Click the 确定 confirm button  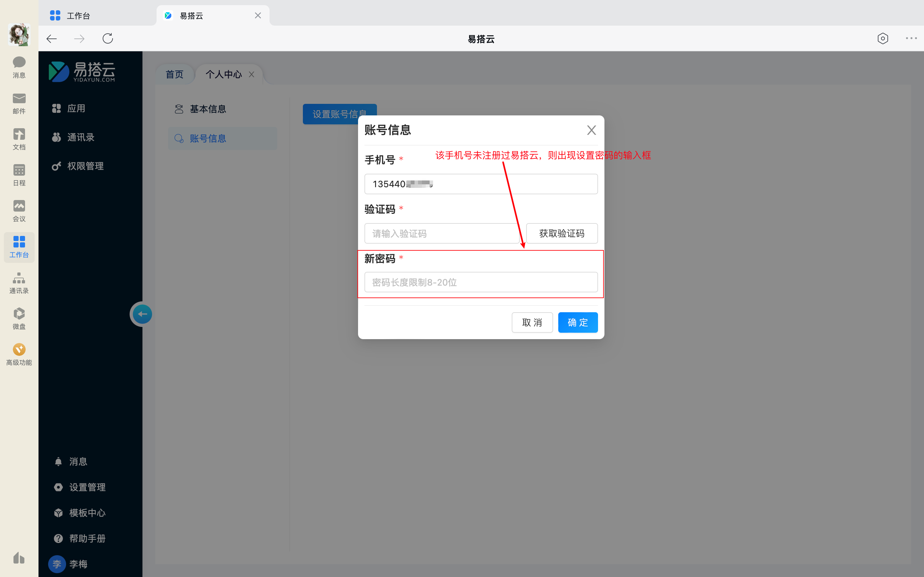tap(577, 322)
